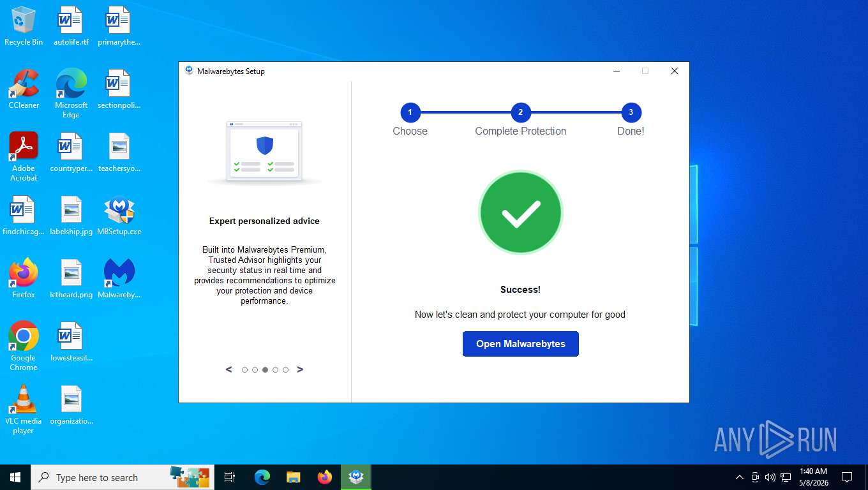The width and height of the screenshot is (868, 490).
Task: Open the Windows Start menu
Action: point(15,477)
